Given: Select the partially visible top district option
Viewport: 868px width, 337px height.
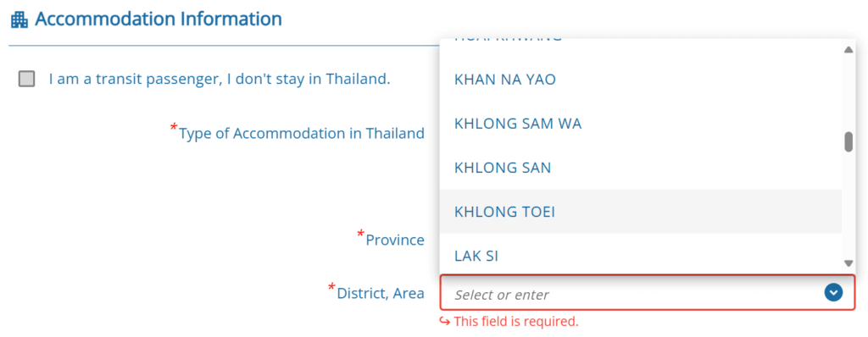Looking at the screenshot, I should click(641, 48).
